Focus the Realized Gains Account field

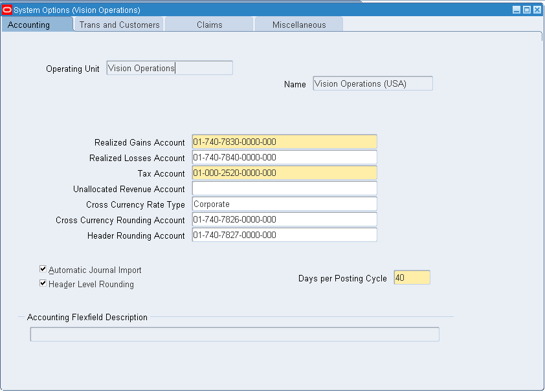[284, 142]
